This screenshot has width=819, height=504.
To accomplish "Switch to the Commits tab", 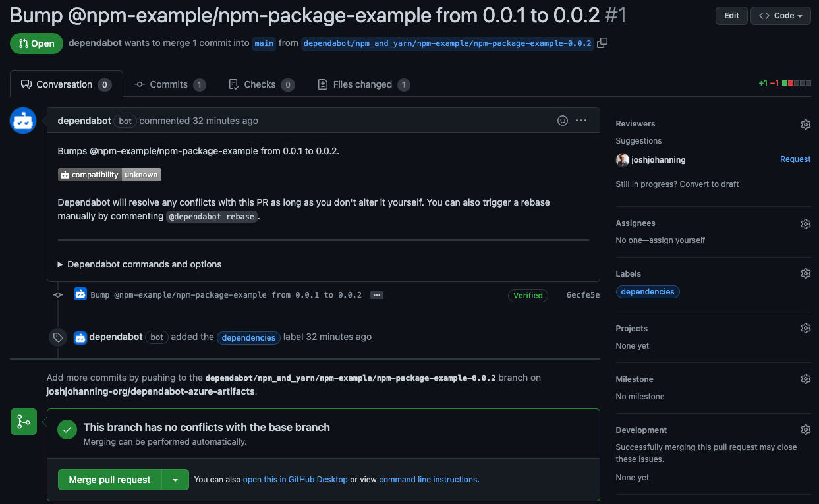I will (x=169, y=84).
